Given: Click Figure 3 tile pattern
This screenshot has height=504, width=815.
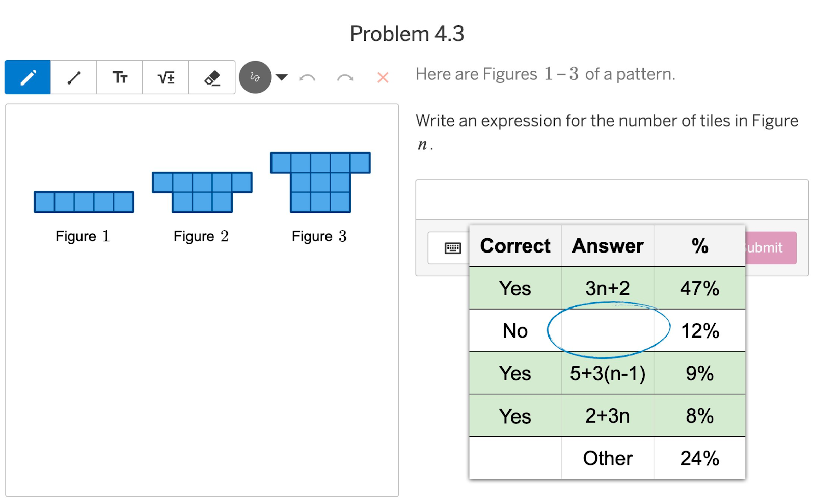Looking at the screenshot, I should click(320, 182).
